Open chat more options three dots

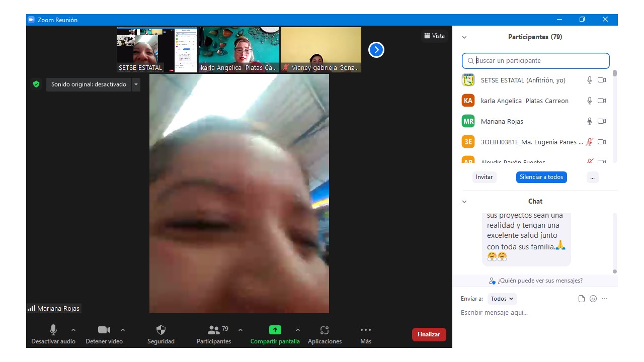click(605, 299)
